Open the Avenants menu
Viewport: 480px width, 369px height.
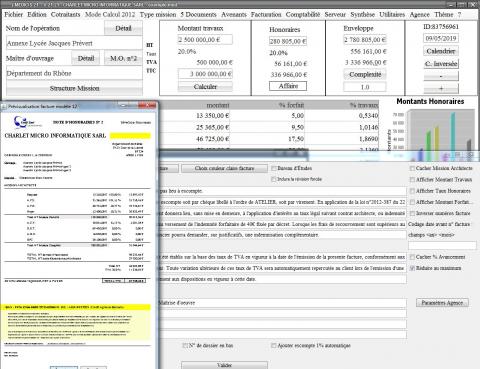(234, 14)
